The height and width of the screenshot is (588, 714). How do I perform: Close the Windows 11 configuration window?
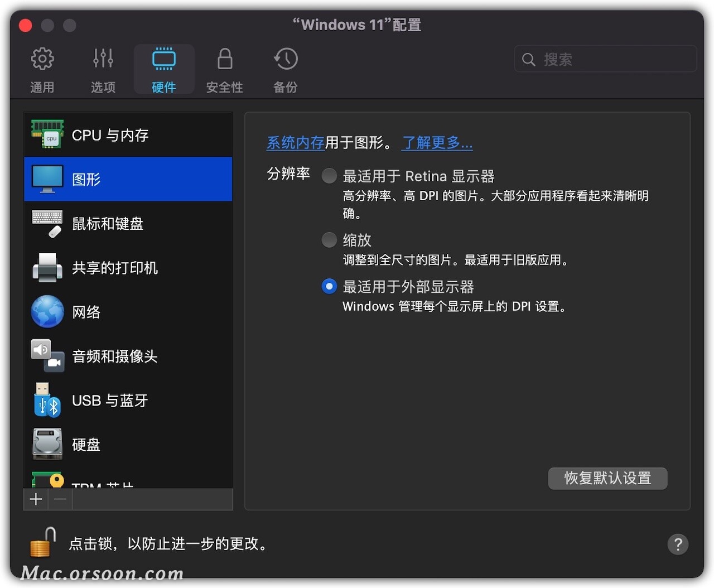click(x=26, y=25)
